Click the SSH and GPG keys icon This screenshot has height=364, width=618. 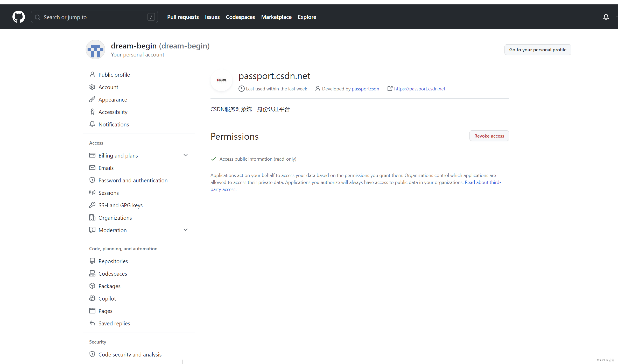click(93, 205)
